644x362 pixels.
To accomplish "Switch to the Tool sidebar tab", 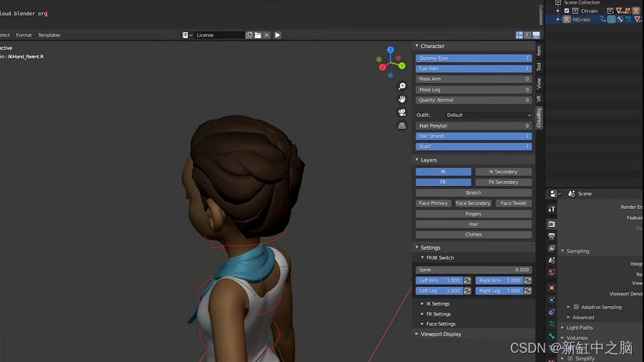I will click(539, 67).
